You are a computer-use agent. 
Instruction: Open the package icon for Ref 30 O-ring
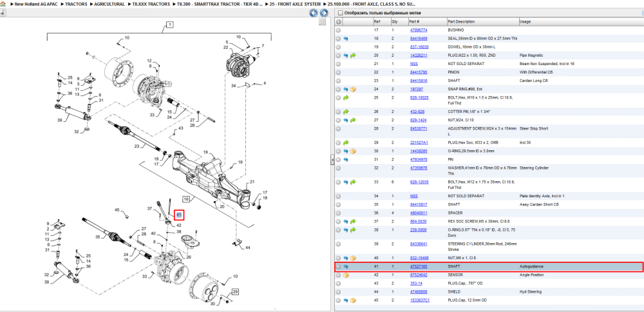(x=353, y=151)
